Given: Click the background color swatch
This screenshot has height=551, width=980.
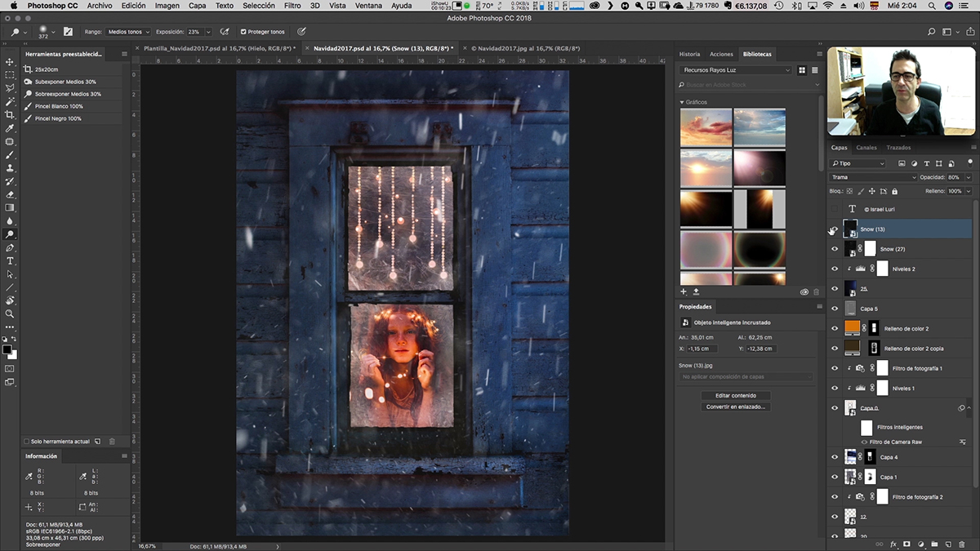Looking at the screenshot, I should [12, 355].
